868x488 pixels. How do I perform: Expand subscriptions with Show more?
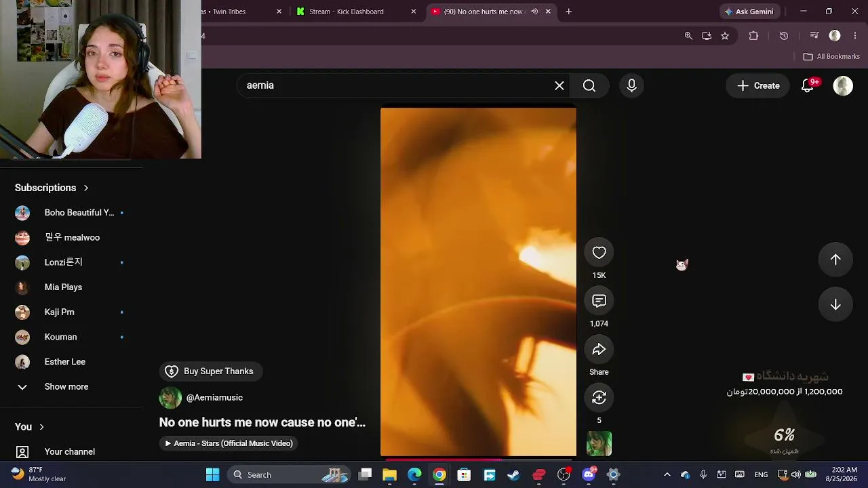click(x=71, y=387)
